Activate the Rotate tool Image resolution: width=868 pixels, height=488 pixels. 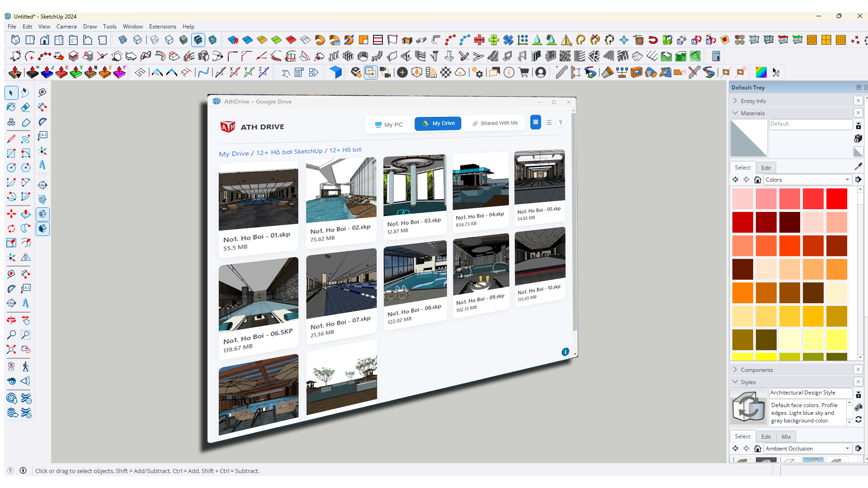pos(11,229)
